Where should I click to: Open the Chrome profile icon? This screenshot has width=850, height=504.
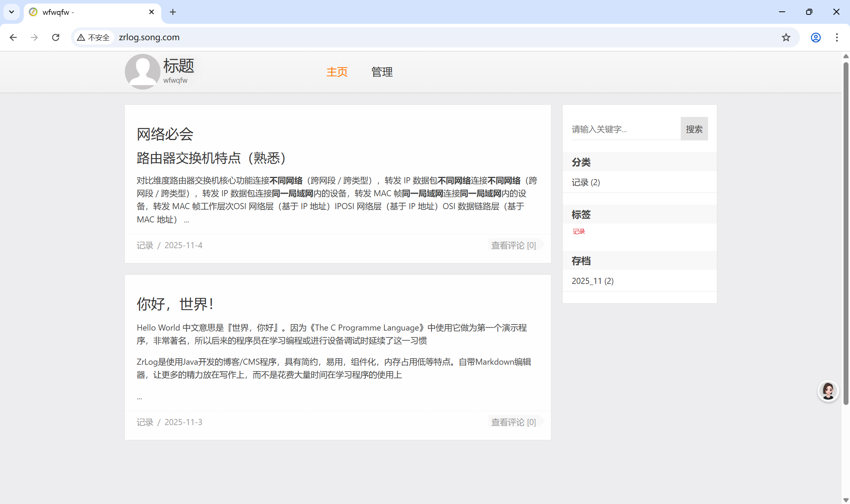(815, 37)
